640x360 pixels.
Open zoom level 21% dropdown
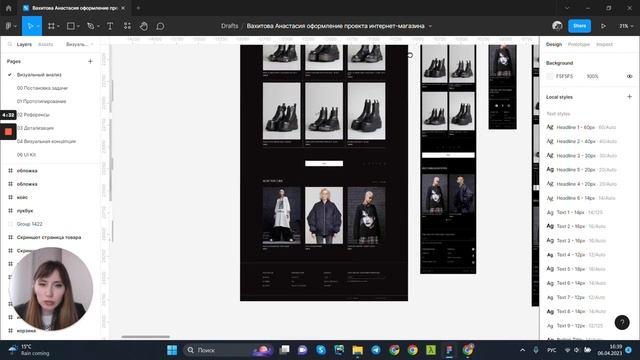click(626, 26)
